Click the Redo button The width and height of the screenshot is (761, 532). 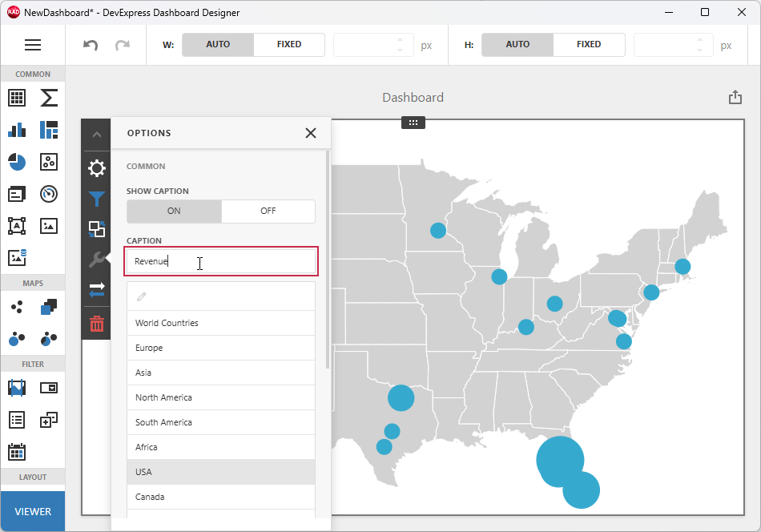pyautogui.click(x=123, y=45)
